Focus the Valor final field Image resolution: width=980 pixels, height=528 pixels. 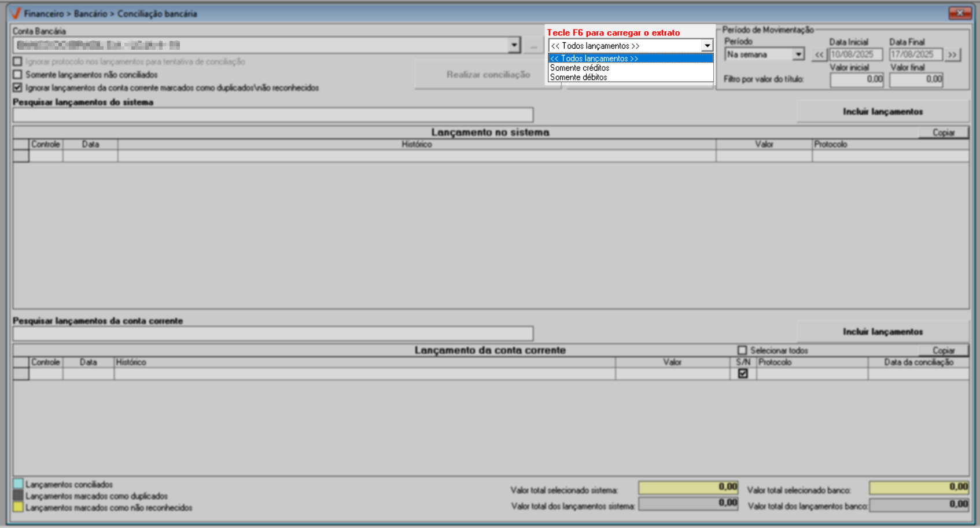[916, 79]
